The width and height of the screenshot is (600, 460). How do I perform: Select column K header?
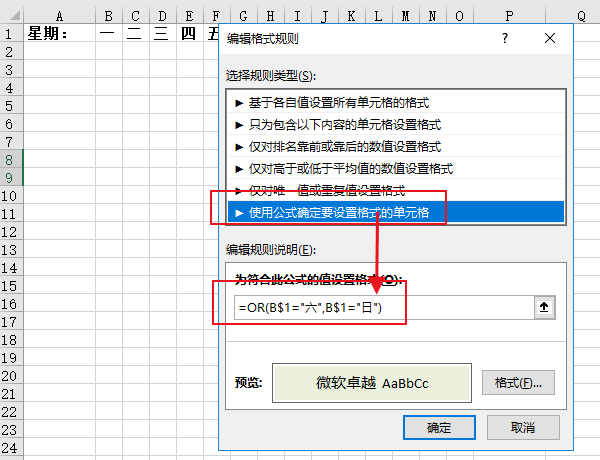coord(351,16)
